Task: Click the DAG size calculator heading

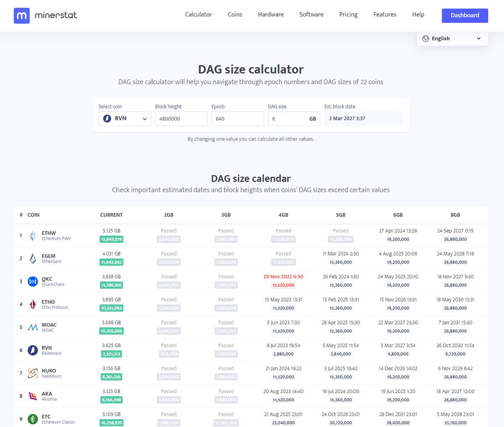Action: coord(251,69)
